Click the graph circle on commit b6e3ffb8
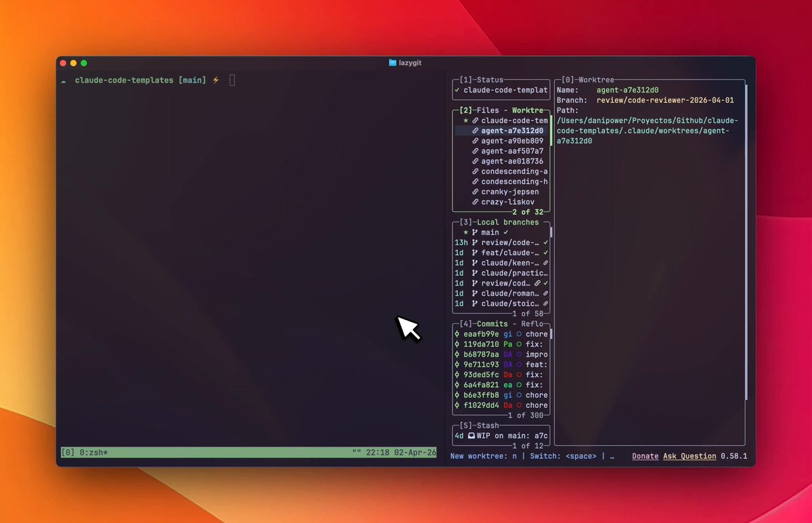812x523 pixels. point(519,394)
